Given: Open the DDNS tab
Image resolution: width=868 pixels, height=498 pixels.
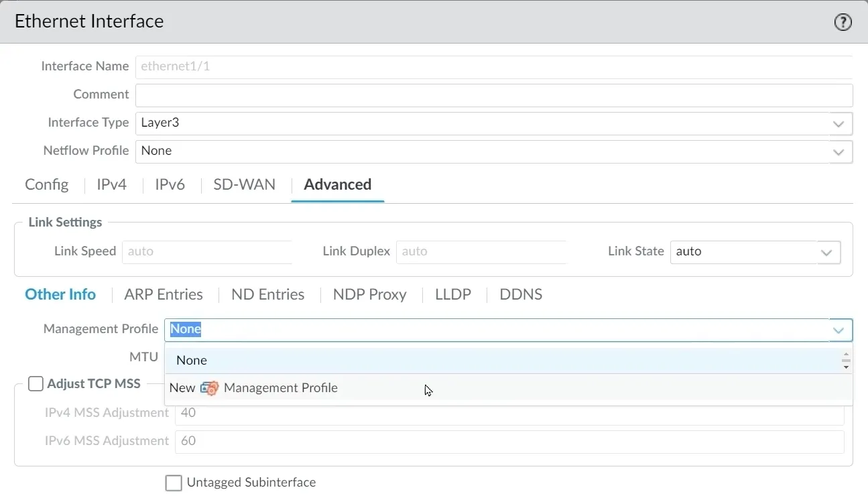Looking at the screenshot, I should tap(521, 294).
